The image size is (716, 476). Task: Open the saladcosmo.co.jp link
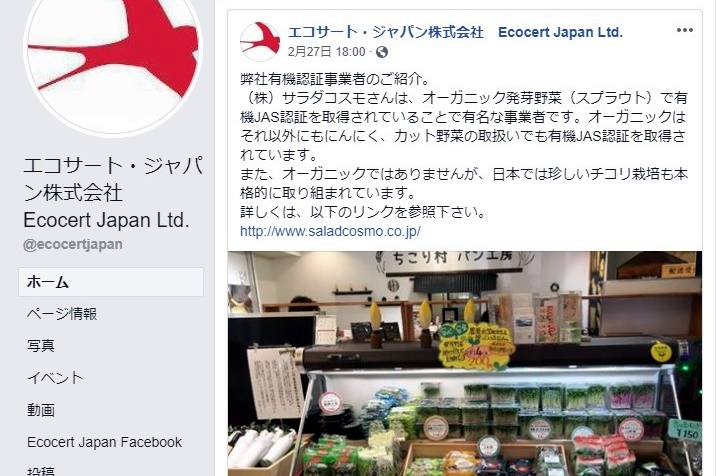point(330,231)
